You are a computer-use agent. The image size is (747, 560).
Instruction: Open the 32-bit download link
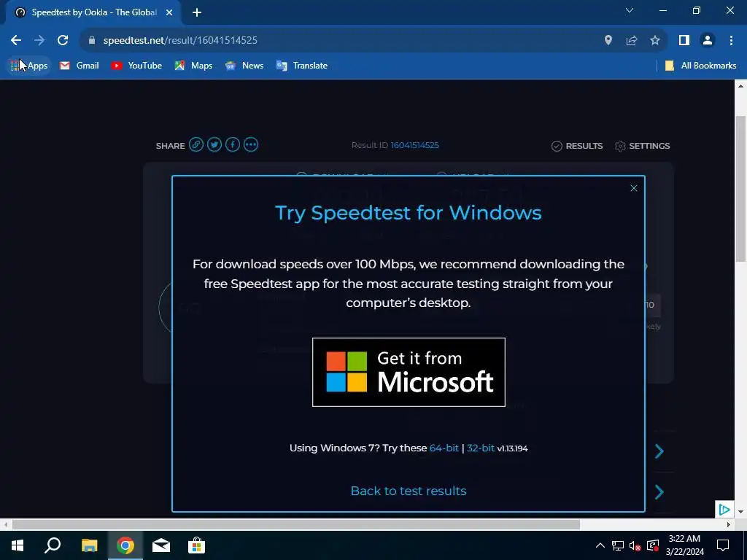(x=480, y=448)
